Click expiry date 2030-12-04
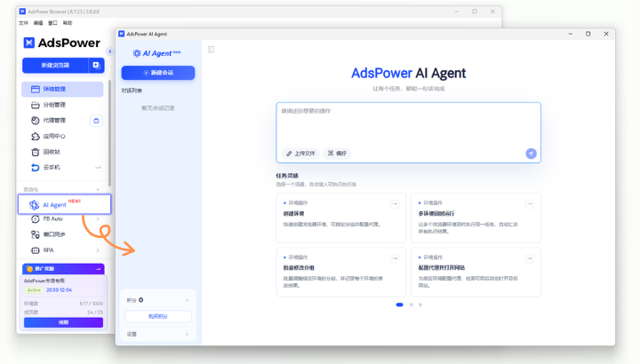 click(x=60, y=290)
